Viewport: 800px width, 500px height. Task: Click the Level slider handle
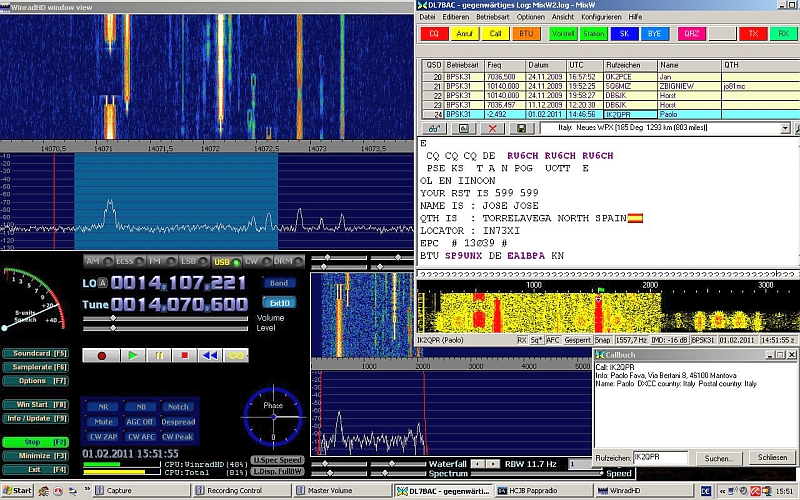coord(113,328)
